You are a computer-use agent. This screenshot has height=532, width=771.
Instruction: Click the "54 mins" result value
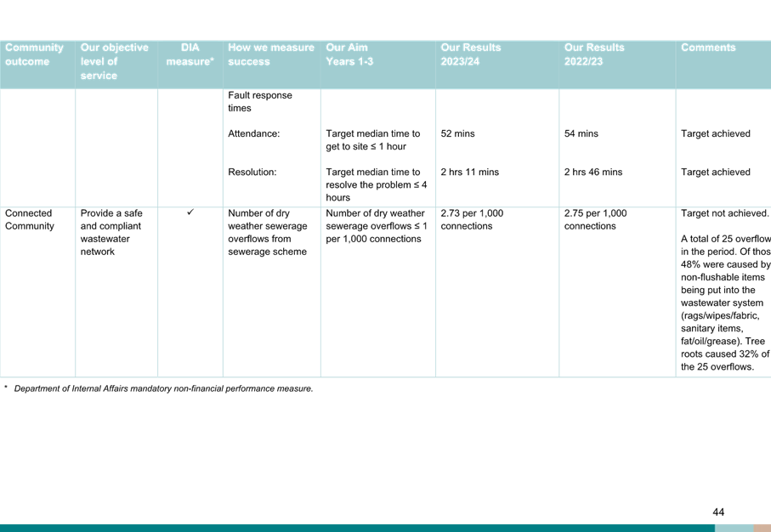click(x=581, y=133)
